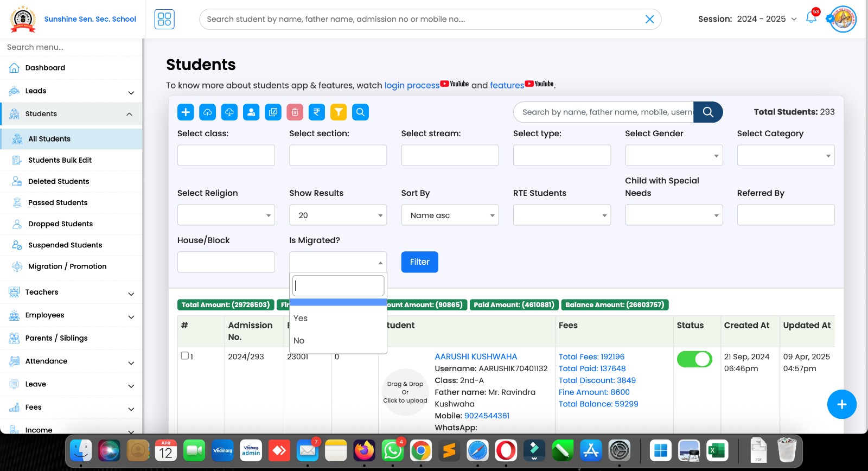Choose Yes in Is Migrated list
The width and height of the screenshot is (868, 471).
pyautogui.click(x=338, y=319)
